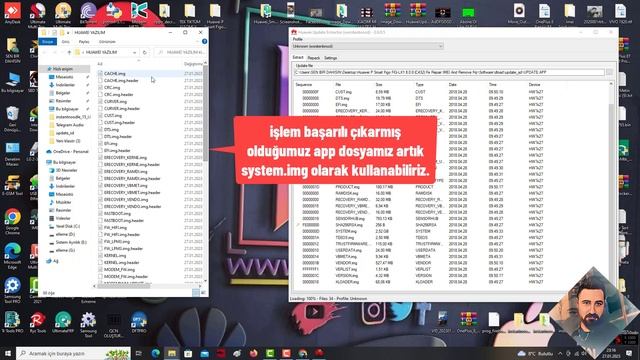The width and height of the screenshot is (640, 360).
Task: Open Mail app from the taskbar
Action: pos(204,353)
